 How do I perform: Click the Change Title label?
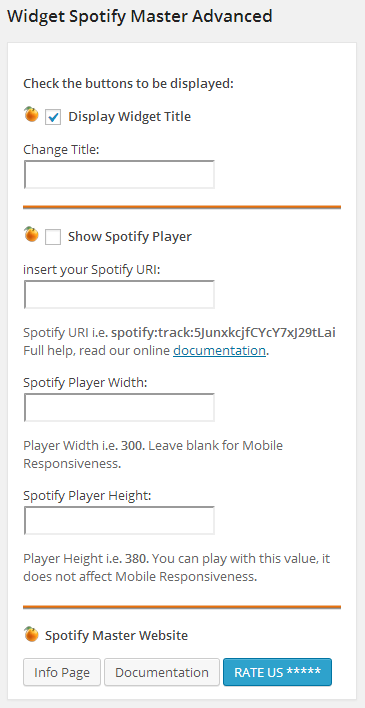(61, 149)
